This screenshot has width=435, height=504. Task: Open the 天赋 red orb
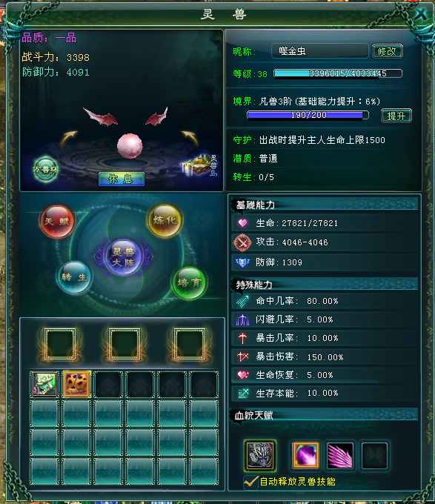pos(57,222)
